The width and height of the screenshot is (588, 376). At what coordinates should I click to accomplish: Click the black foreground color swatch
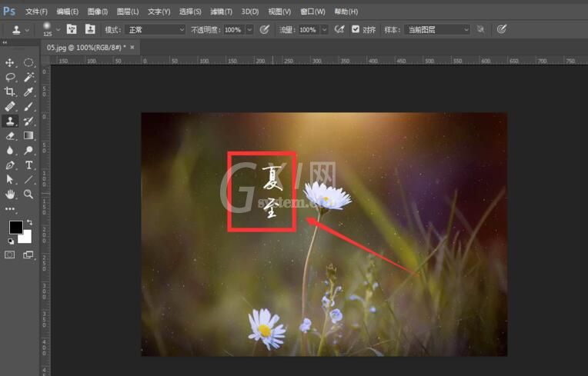tap(15, 228)
